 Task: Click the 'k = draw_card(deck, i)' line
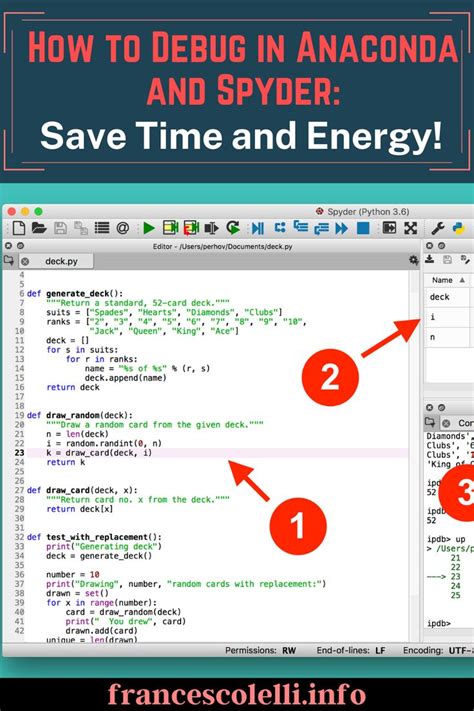click(x=99, y=453)
